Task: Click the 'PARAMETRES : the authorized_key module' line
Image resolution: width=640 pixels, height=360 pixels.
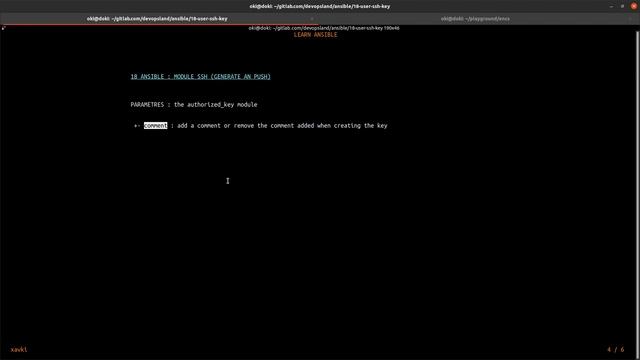Action: click(194, 104)
